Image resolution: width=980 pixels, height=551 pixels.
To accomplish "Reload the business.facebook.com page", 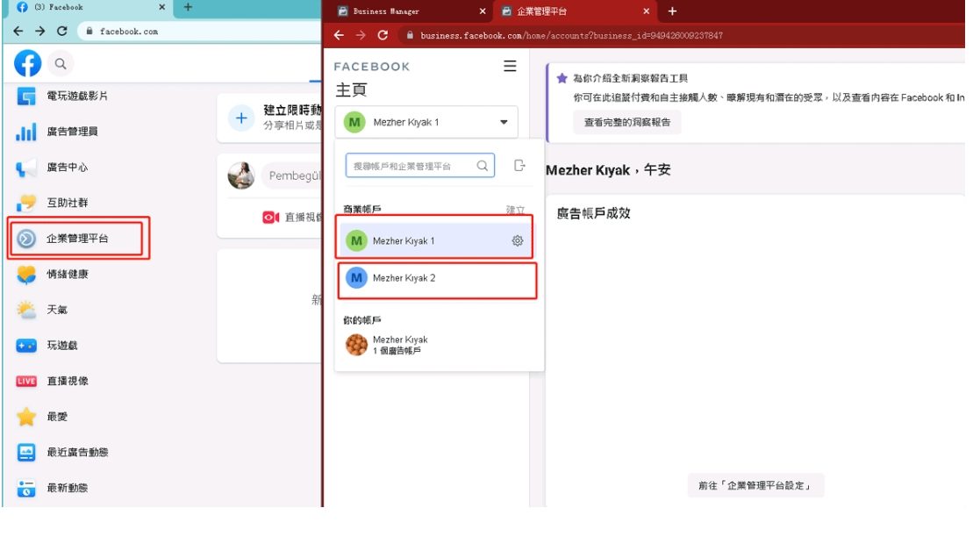I will click(x=383, y=36).
